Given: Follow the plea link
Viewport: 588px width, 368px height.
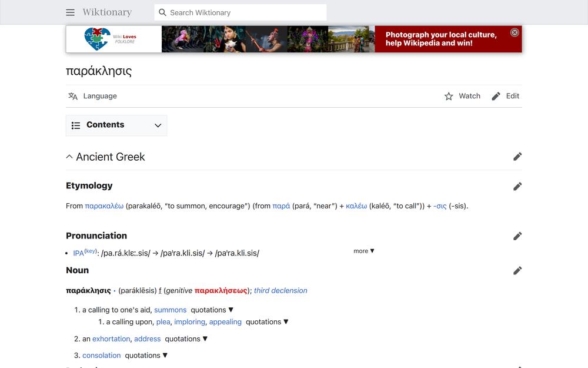Looking at the screenshot, I should [163, 322].
